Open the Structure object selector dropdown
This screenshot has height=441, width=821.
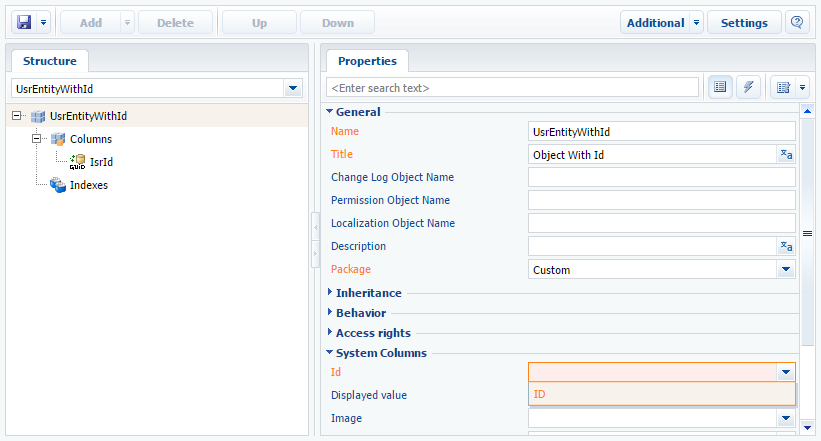(293, 89)
